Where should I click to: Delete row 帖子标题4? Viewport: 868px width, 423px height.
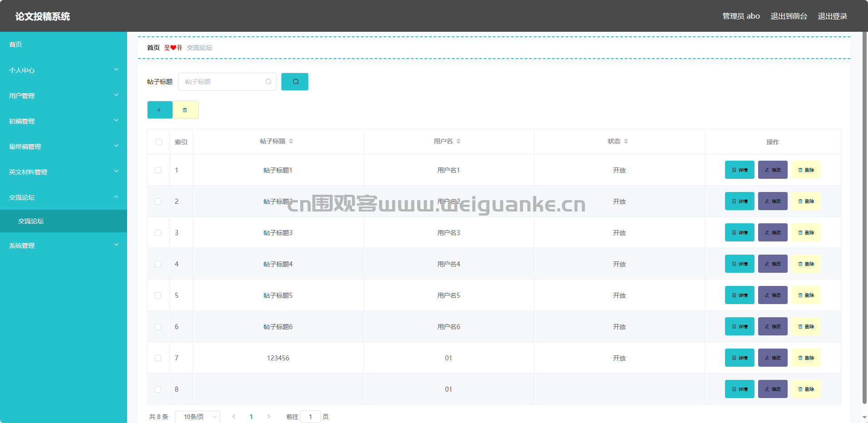coord(806,264)
